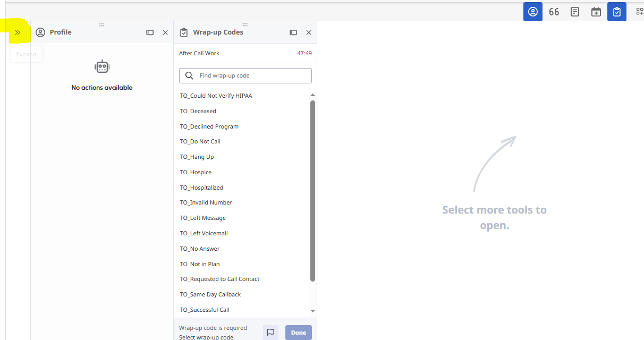Select the TO_Invalid Number wrap-up code
This screenshot has height=340, width=644.
pyautogui.click(x=206, y=202)
